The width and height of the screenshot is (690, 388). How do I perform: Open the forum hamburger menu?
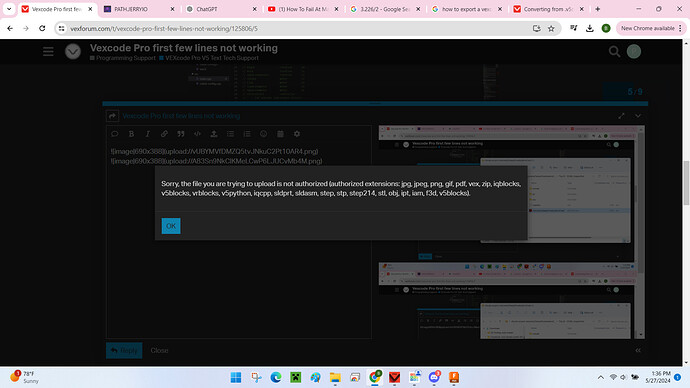[x=48, y=51]
